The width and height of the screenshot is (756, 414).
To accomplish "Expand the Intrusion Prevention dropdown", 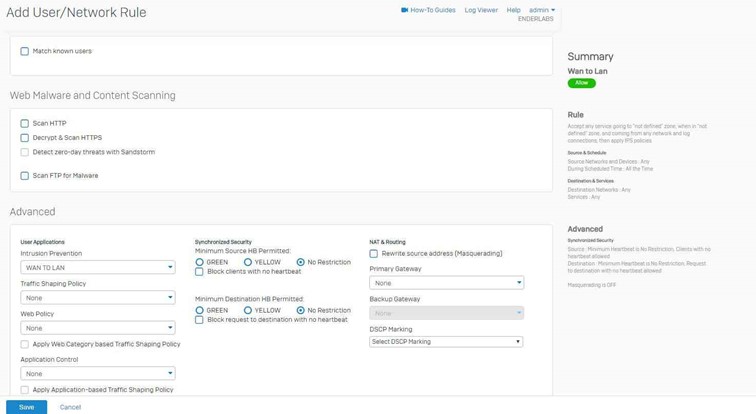I will 98,268.
